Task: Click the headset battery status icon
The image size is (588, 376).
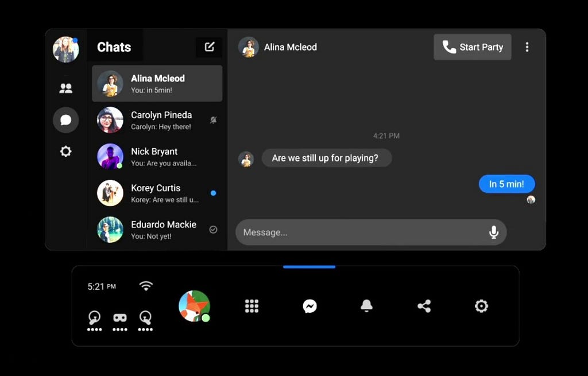Action: pyautogui.click(x=120, y=321)
